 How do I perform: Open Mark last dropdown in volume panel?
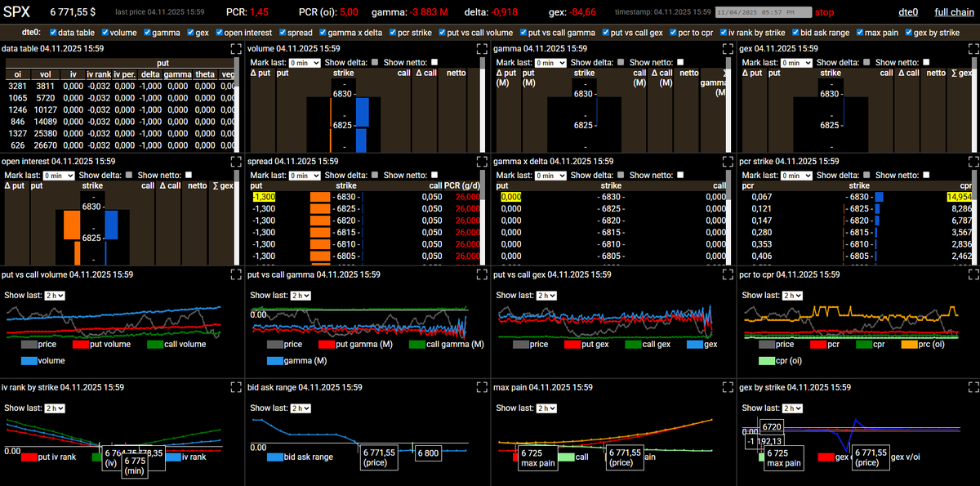[305, 63]
